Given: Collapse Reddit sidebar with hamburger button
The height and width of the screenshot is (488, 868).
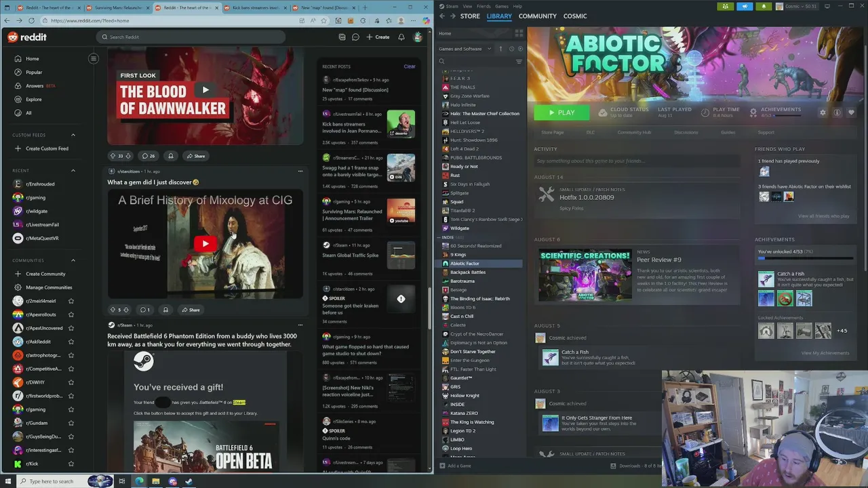Looking at the screenshot, I should 94,58.
